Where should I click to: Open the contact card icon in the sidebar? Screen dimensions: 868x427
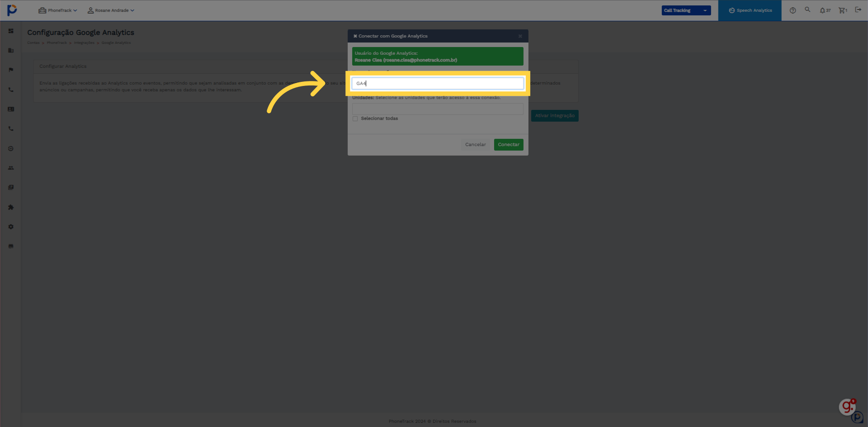(x=11, y=109)
